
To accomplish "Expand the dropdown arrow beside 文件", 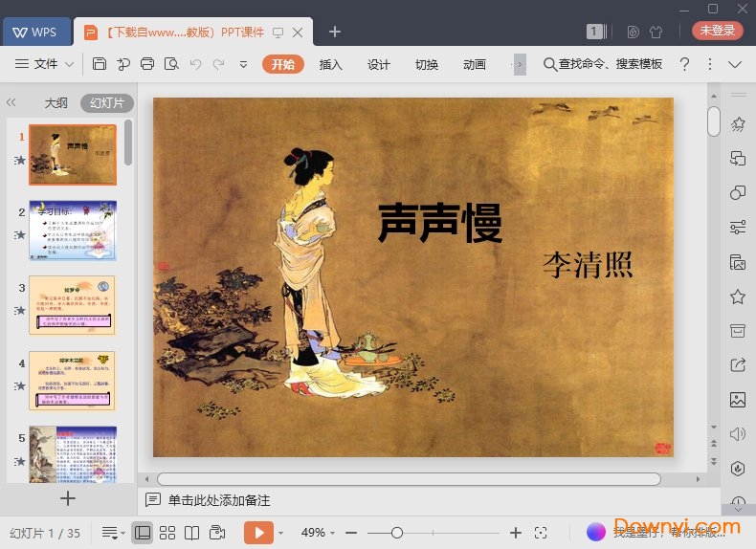I will pos(69,64).
